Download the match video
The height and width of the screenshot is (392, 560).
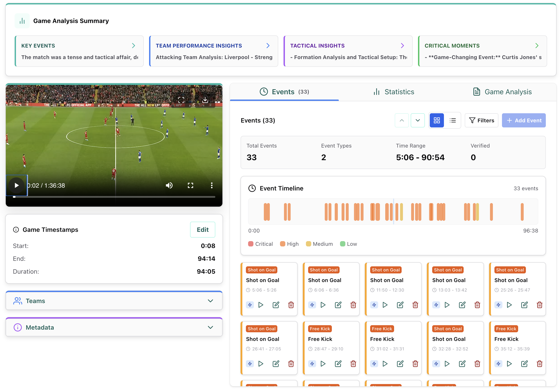[x=205, y=100]
